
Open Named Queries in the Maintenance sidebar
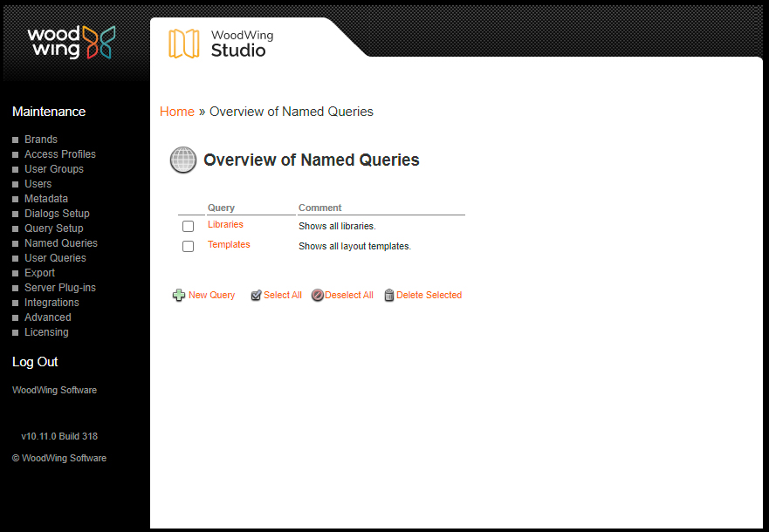60,242
